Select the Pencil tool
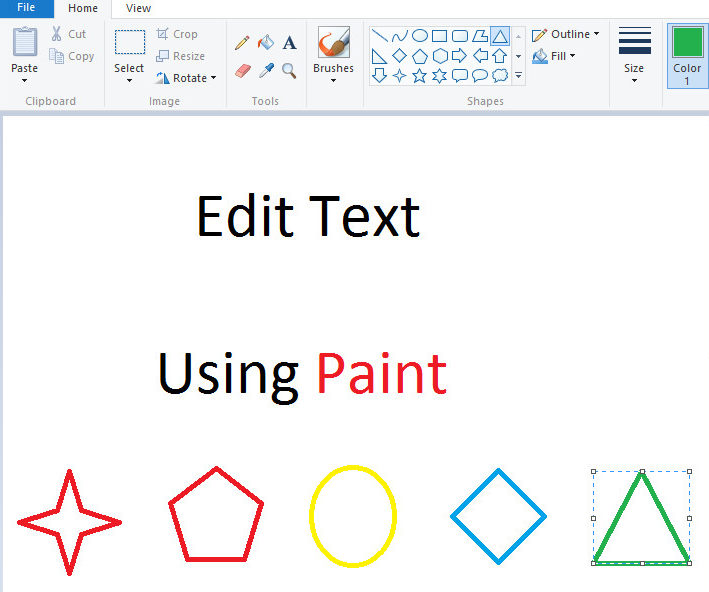709x592 pixels. [x=242, y=43]
